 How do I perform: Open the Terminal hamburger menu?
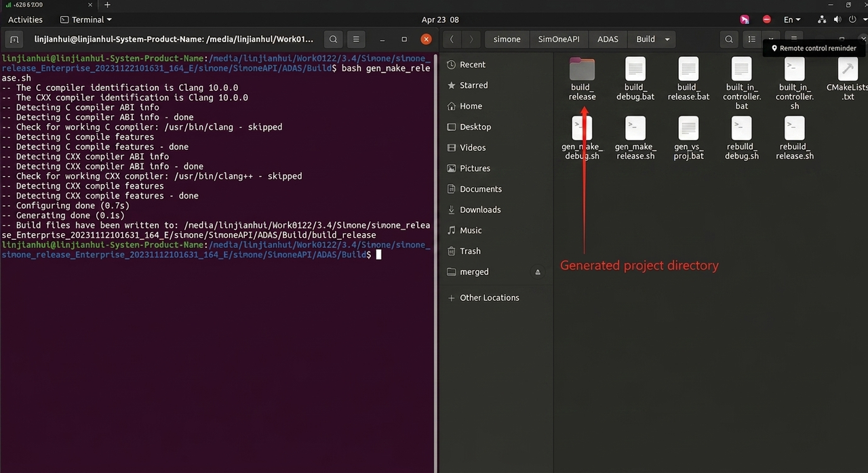(356, 39)
